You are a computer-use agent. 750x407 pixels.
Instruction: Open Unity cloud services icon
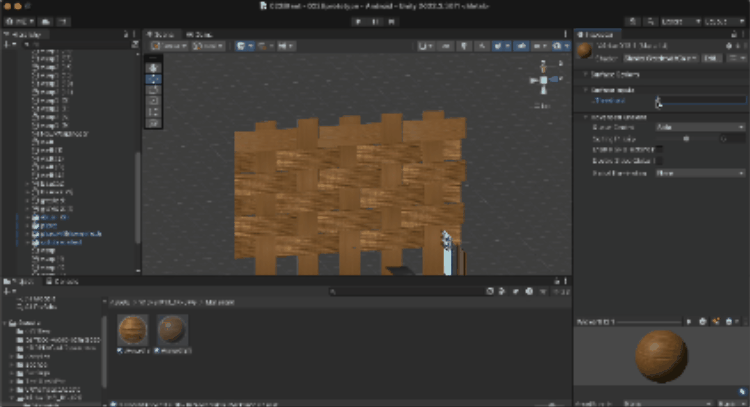[x=46, y=22]
